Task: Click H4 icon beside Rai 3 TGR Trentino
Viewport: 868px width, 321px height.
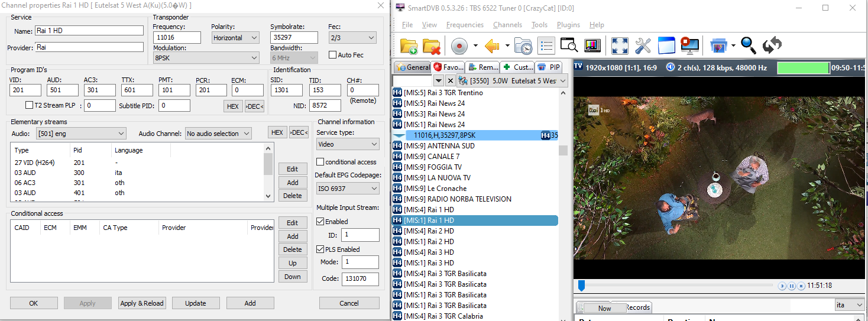Action: (397, 93)
